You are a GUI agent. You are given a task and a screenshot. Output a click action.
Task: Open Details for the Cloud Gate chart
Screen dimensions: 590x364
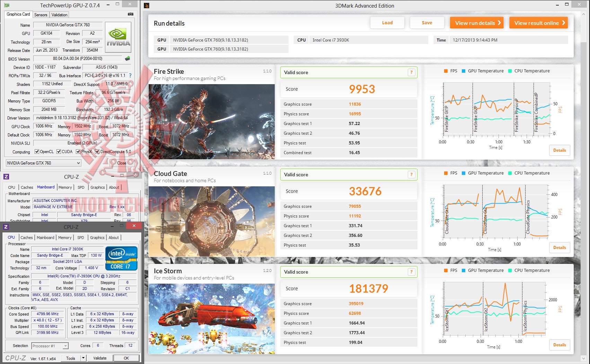tap(560, 248)
